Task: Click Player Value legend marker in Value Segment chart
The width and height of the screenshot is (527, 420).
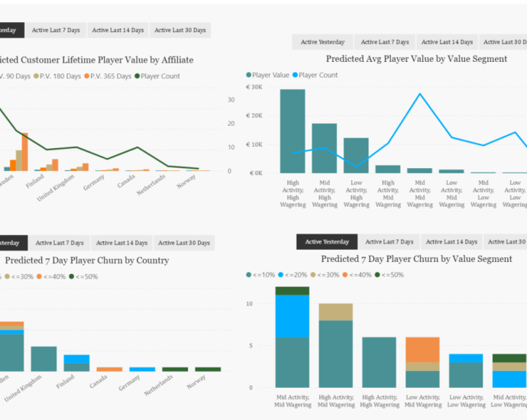Action: point(249,75)
